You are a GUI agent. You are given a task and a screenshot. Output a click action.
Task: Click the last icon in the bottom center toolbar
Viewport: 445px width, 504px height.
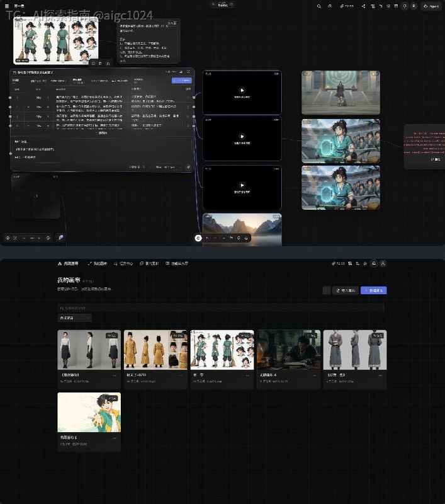click(x=246, y=238)
